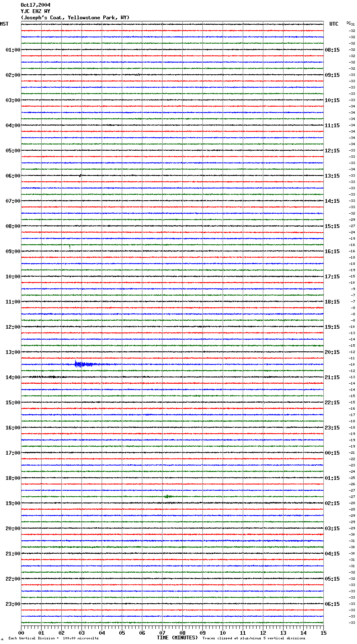Click the 10 minute axis tick label

pyautogui.click(x=223, y=633)
